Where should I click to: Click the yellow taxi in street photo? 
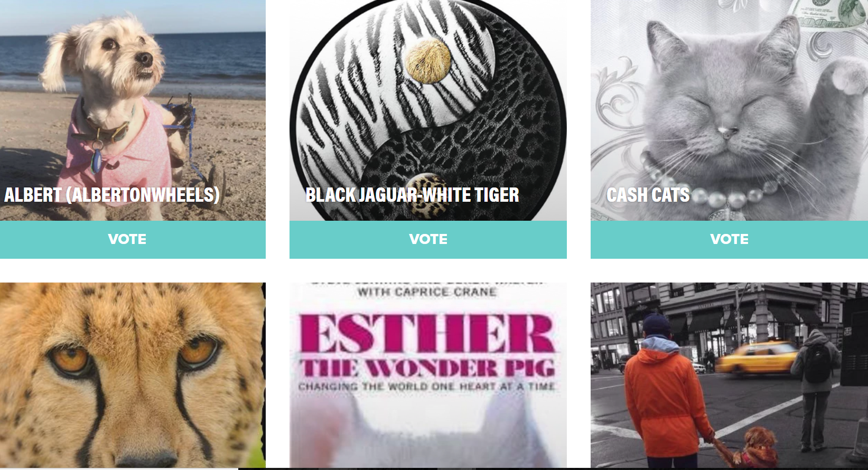[757, 359]
